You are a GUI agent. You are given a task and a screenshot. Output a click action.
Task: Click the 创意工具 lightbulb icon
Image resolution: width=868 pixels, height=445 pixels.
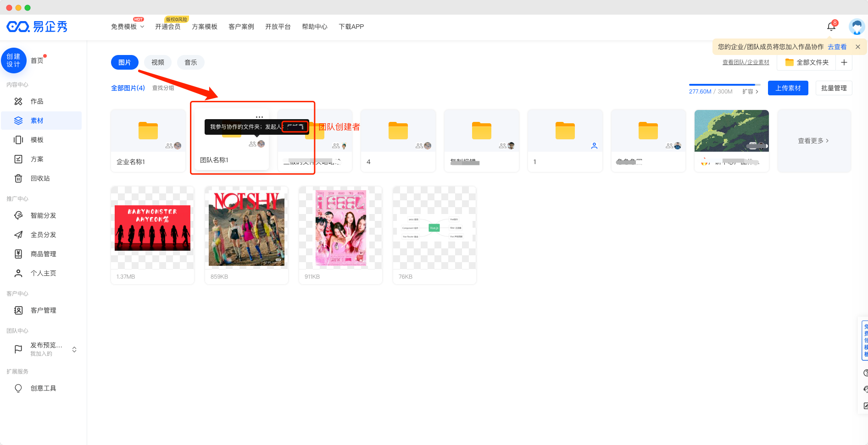[x=18, y=388]
